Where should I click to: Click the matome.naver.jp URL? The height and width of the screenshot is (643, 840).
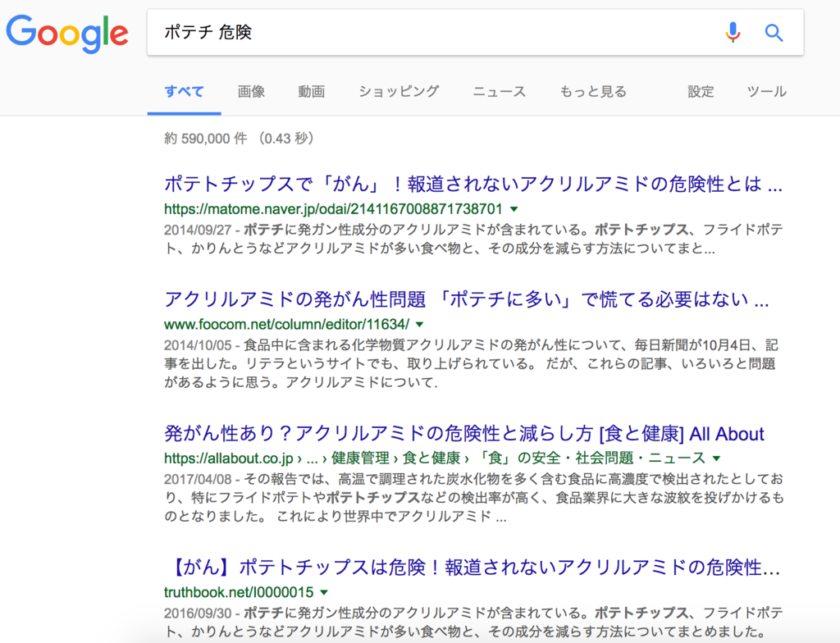pos(333,209)
